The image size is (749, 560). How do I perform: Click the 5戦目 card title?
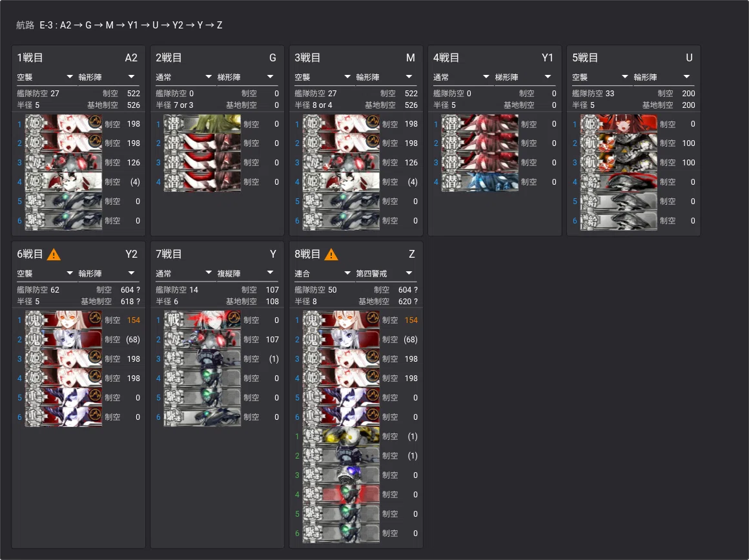coord(585,58)
